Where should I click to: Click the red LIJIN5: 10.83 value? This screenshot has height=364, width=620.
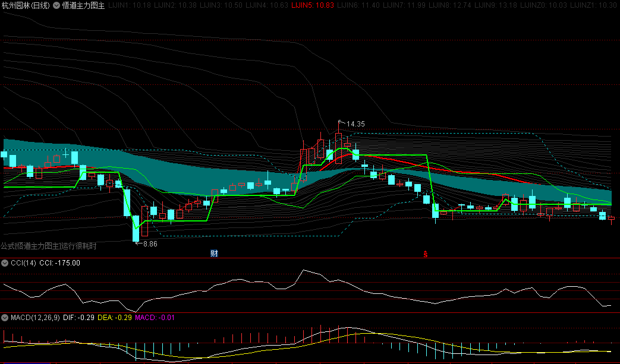pyautogui.click(x=312, y=5)
